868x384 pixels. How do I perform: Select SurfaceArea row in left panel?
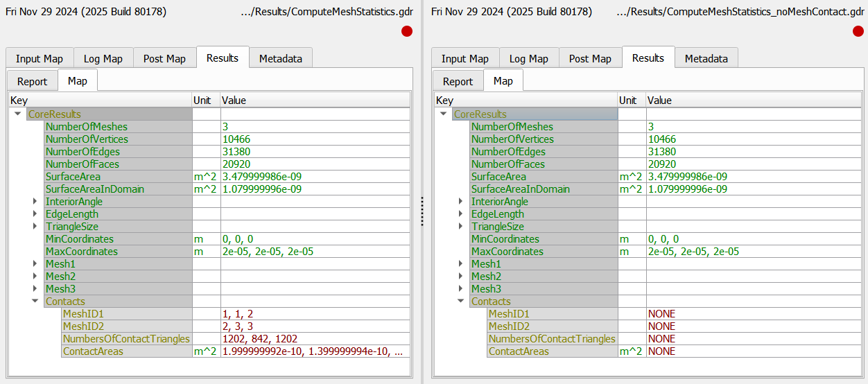pos(209,177)
